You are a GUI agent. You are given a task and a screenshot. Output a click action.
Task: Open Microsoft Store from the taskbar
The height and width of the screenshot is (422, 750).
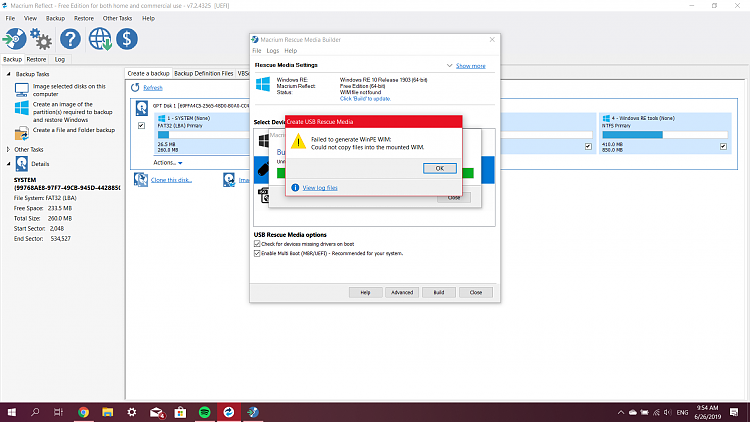click(x=180, y=412)
